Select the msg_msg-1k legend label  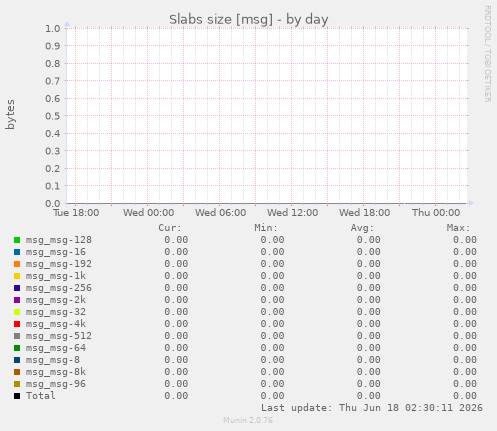[x=56, y=276]
